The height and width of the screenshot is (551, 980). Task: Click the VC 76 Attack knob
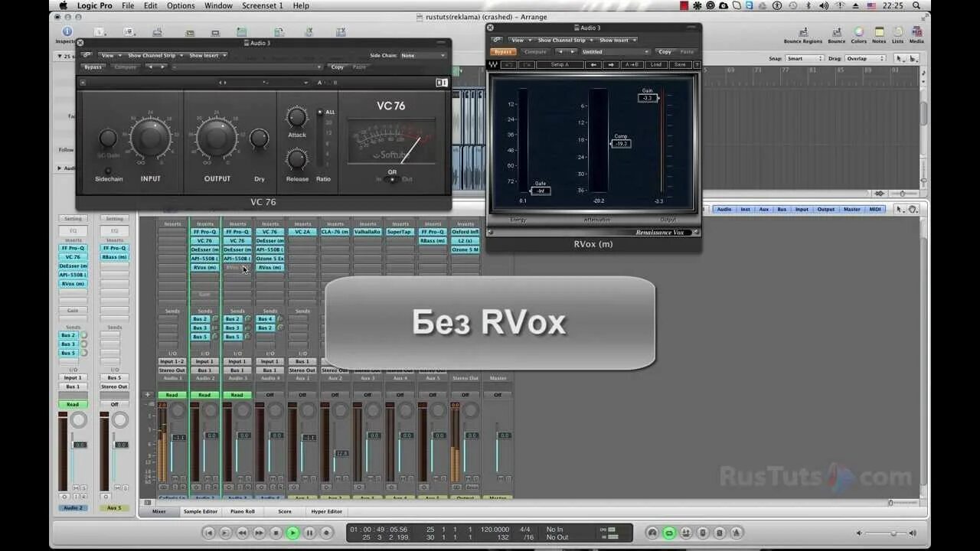click(297, 117)
